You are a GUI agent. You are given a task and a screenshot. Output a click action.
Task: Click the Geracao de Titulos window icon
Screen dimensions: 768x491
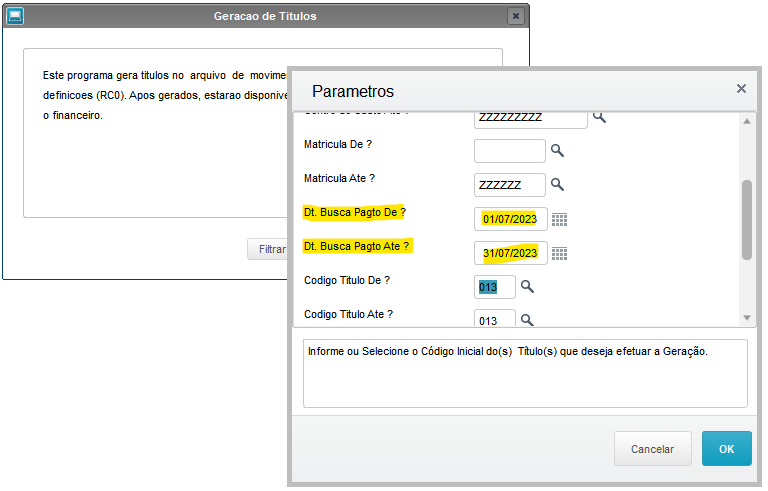pyautogui.click(x=15, y=16)
